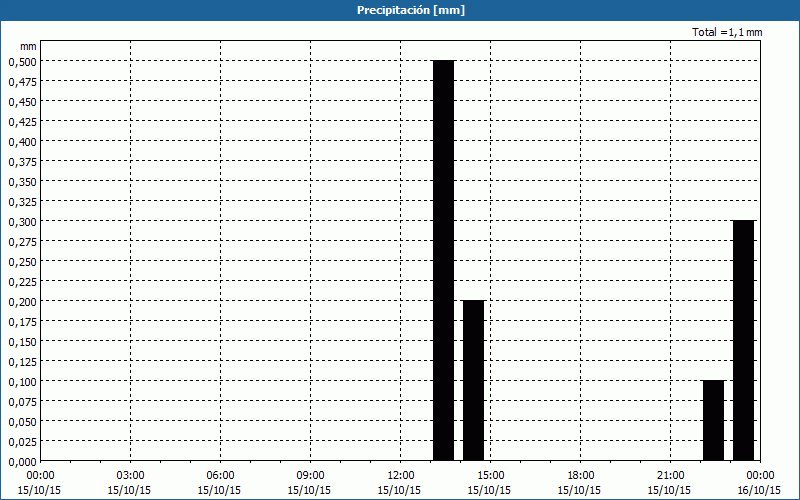800x500 pixels.
Task: Click the 0,050 y-axis label
Action: [x=22, y=421]
